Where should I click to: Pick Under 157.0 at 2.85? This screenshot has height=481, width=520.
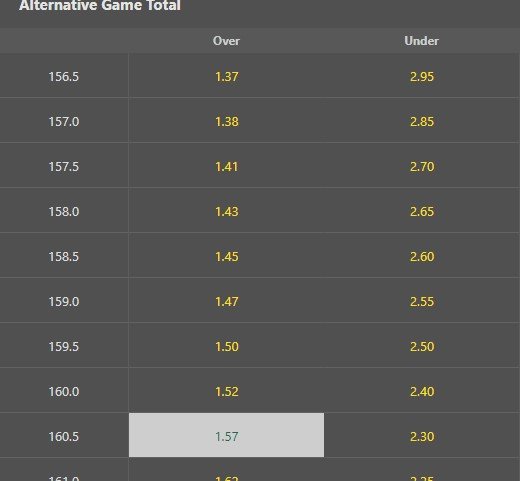coord(422,121)
